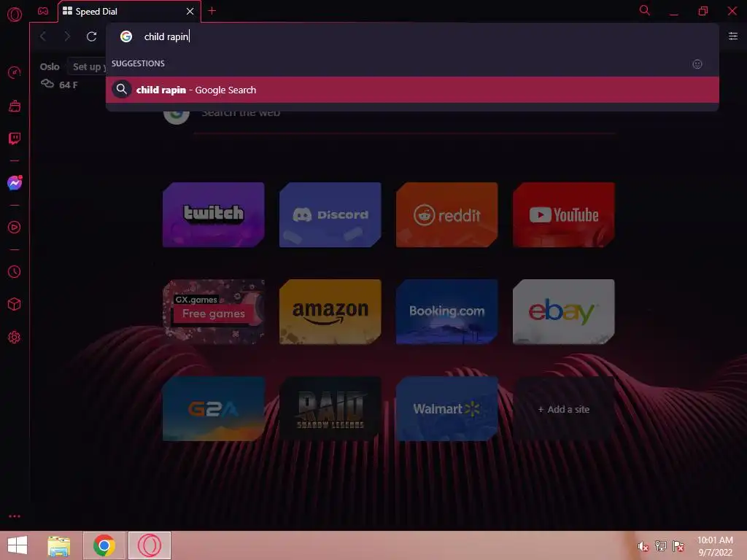
Task: Open GX.games Free games tile
Action: coord(214,312)
